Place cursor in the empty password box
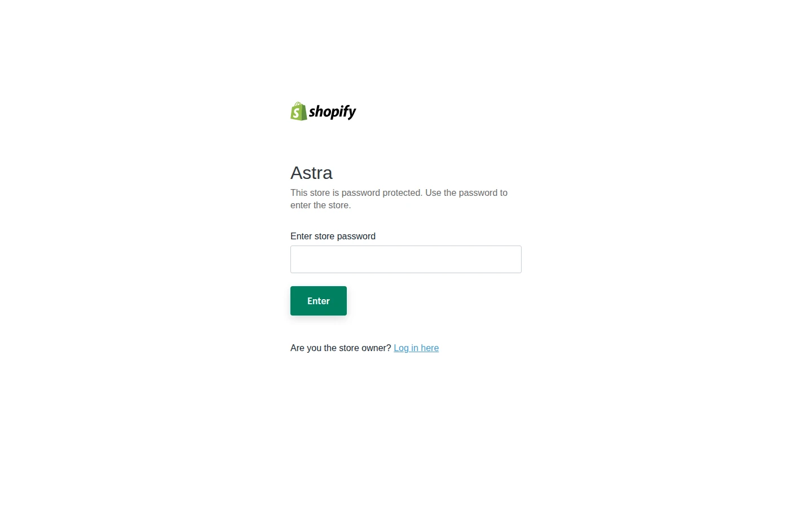This screenshot has height=508, width=812. pyautogui.click(x=406, y=259)
